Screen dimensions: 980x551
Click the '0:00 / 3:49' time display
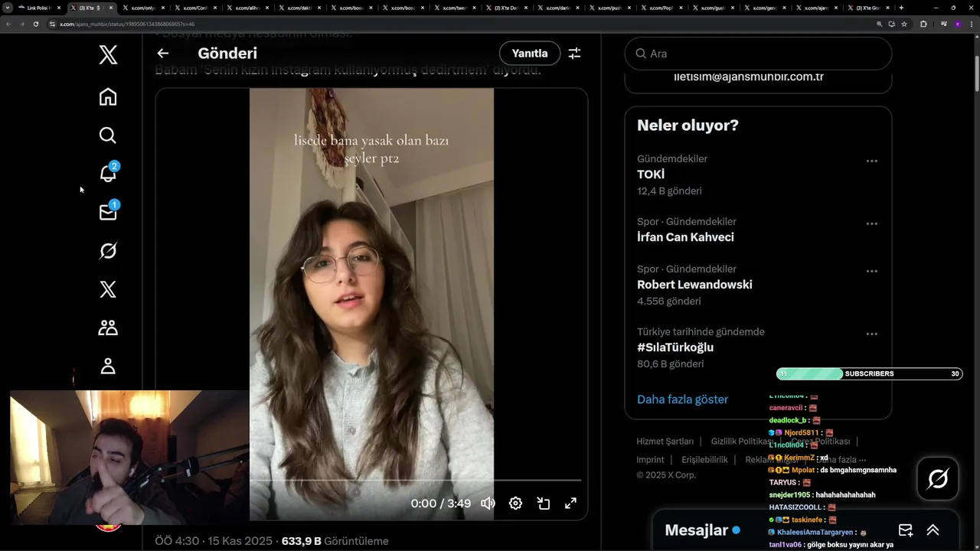(x=440, y=504)
